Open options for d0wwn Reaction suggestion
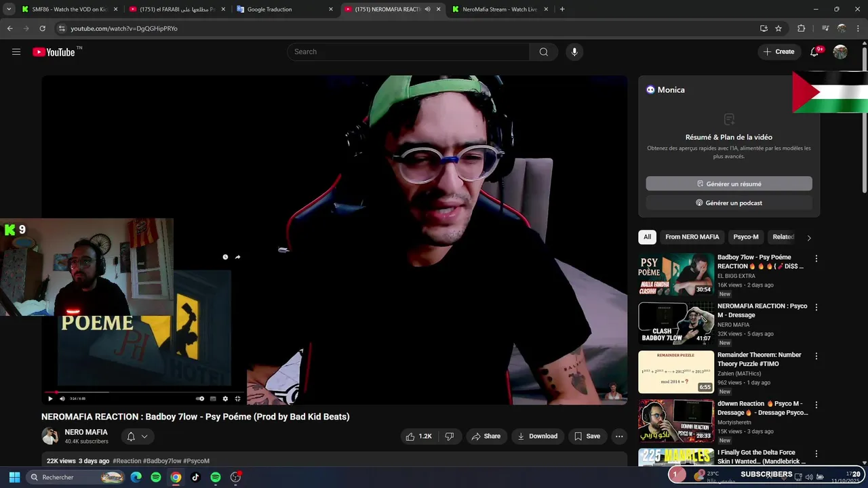The width and height of the screenshot is (868, 488). (x=816, y=405)
